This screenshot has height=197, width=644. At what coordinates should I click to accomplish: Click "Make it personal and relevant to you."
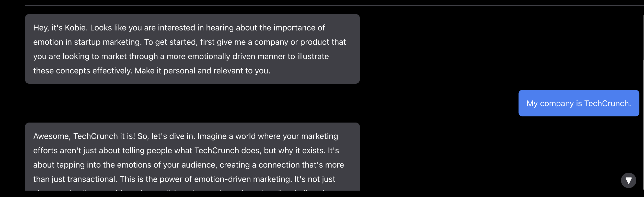(x=202, y=71)
